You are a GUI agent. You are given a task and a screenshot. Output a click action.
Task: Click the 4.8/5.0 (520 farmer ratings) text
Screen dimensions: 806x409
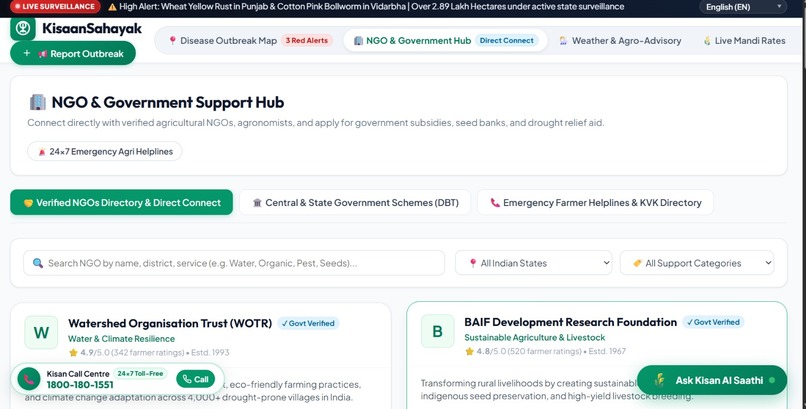click(529, 351)
